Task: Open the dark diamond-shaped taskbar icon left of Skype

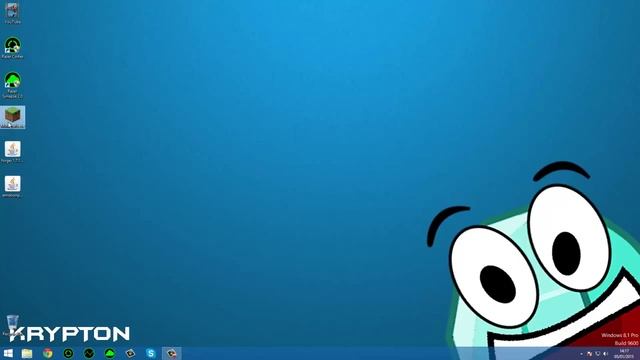Action: point(130,353)
